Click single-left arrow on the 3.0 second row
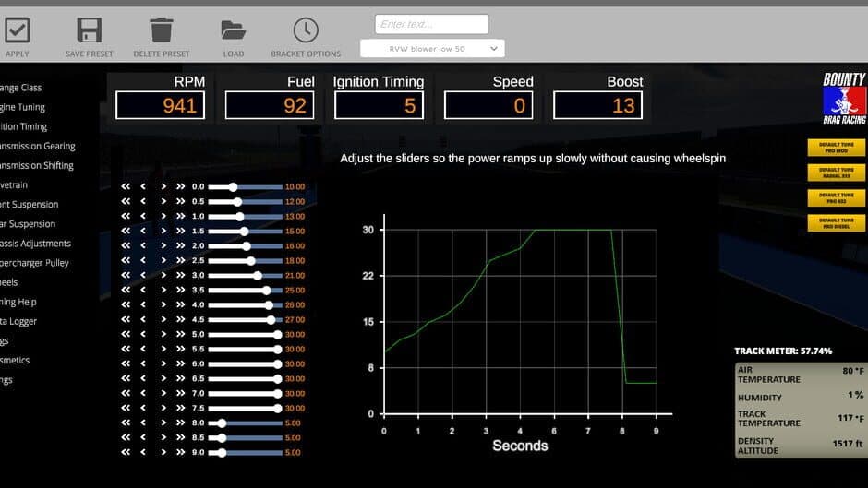This screenshot has width=868, height=488. (x=143, y=276)
